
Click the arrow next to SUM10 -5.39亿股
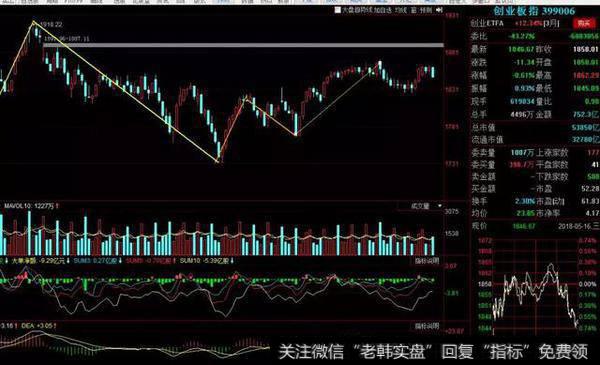(232, 261)
